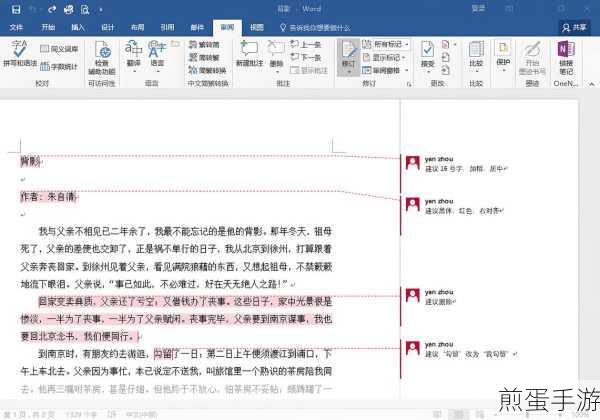Click previous change icon in 更改 group

point(445,57)
